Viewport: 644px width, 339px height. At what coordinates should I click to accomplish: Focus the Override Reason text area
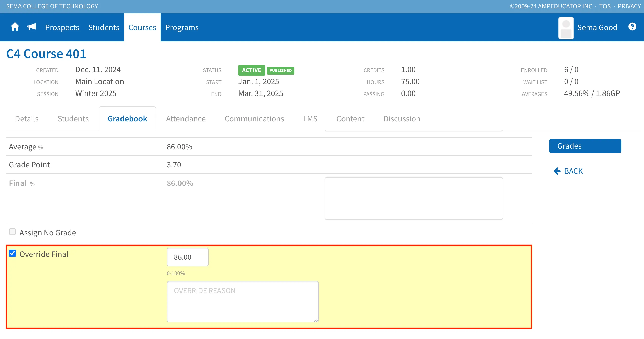click(x=243, y=302)
